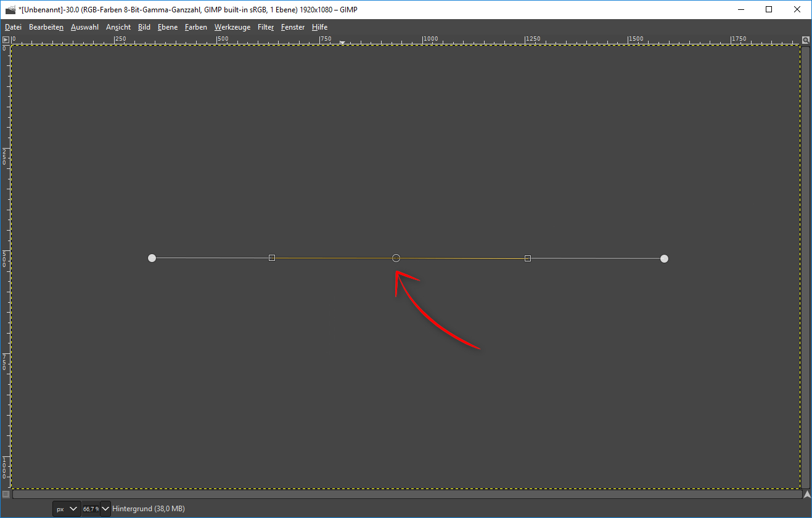Select the gradient end endpoint handle

click(x=664, y=258)
